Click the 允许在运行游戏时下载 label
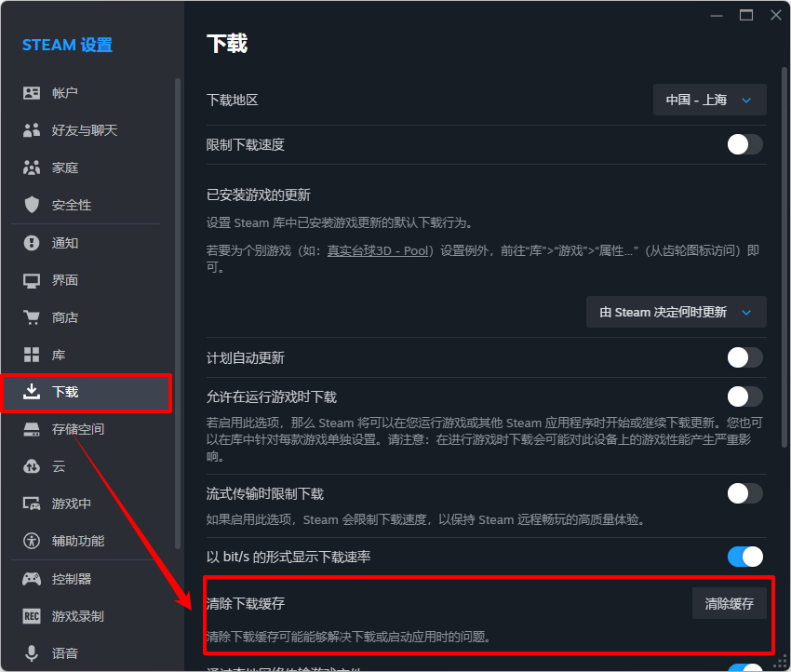791x672 pixels. (272, 396)
